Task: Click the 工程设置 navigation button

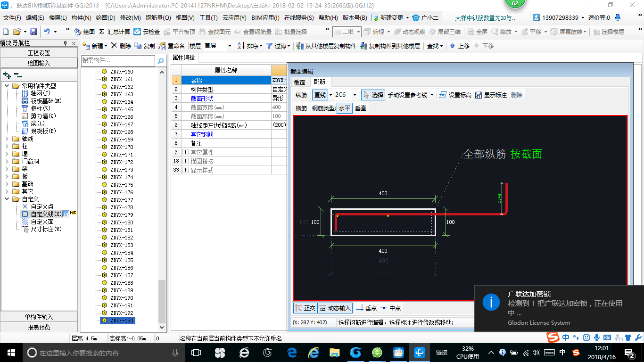Action: tap(39, 53)
